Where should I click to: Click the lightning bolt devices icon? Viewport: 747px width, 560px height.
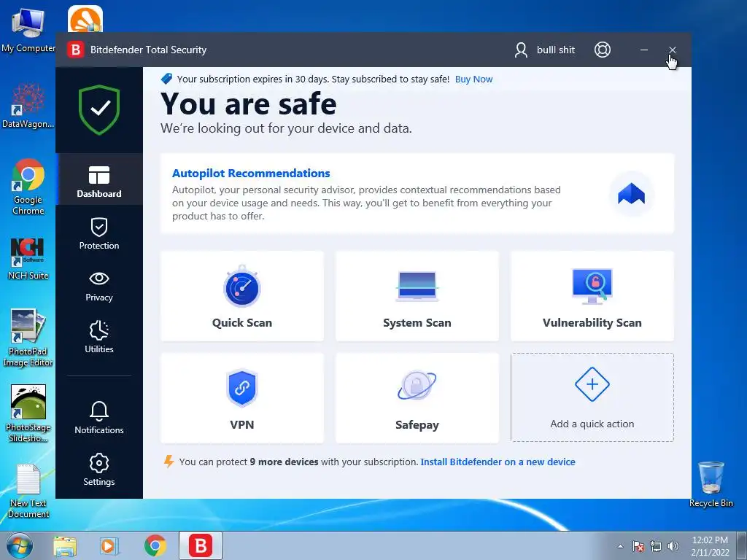[x=169, y=462]
